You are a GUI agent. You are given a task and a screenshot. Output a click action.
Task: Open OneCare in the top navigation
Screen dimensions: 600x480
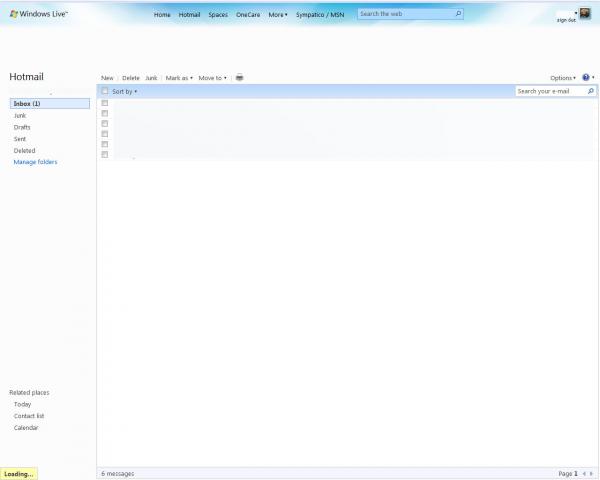(248, 15)
